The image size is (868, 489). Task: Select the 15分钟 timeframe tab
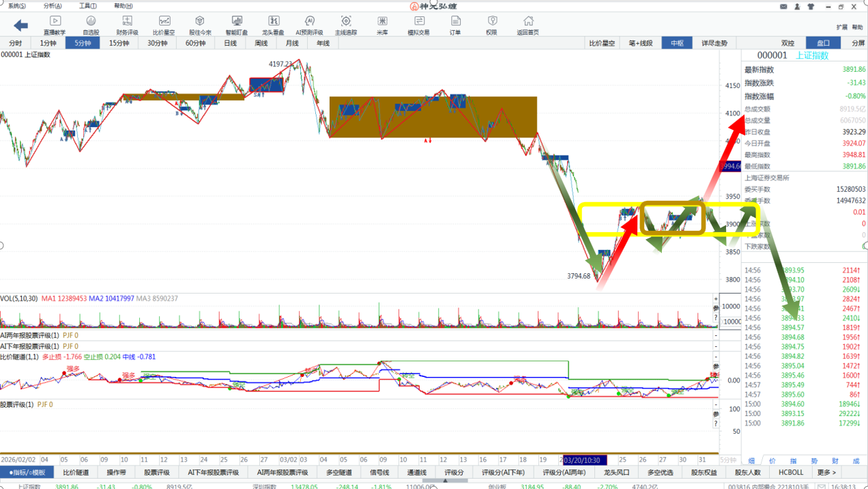pyautogui.click(x=119, y=43)
